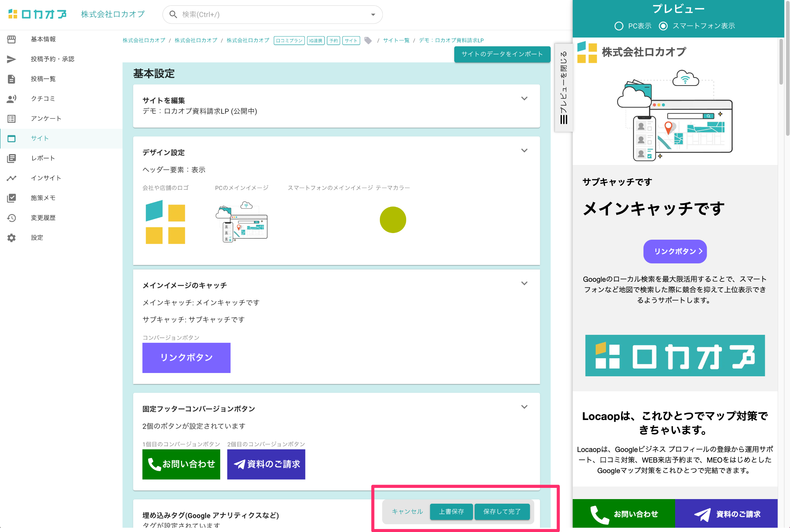790x532 pixels.
Task: Select the スマートフォン表示 radio button
Action: 663,26
